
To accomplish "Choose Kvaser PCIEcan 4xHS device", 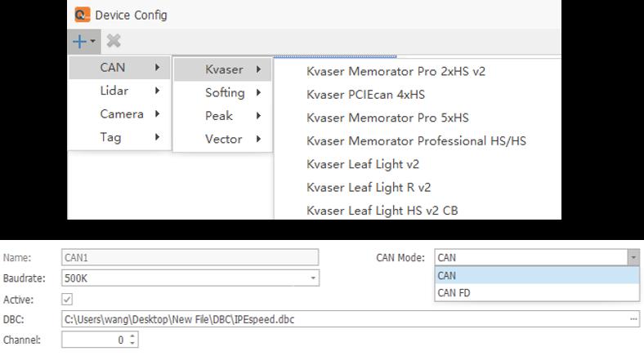I will pyautogui.click(x=365, y=95).
